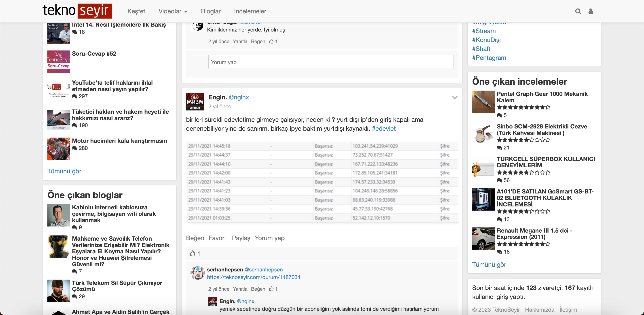Click Beğen under serhanhepsen's comment
644x315 pixels.
[258, 289]
